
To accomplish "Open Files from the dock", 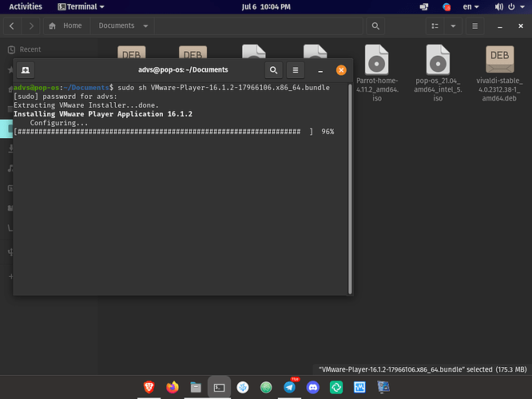I will point(196,387).
